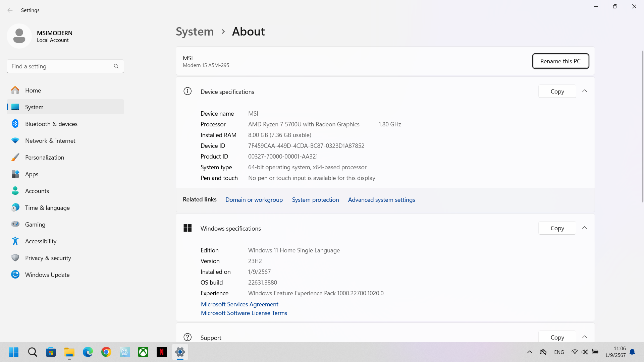
Task: Click the Apps icon in sidebar
Action: point(15,174)
